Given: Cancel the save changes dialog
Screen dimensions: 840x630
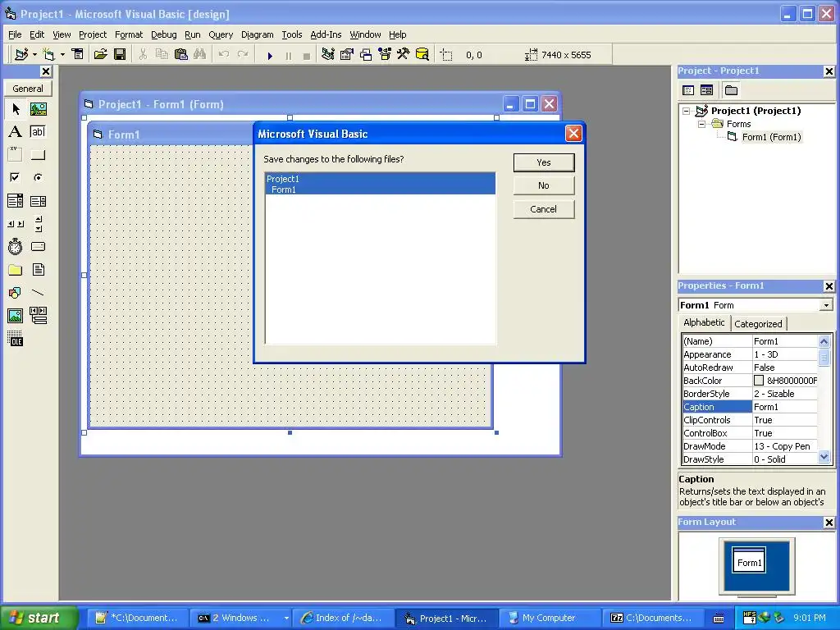Looking at the screenshot, I should click(x=544, y=209).
